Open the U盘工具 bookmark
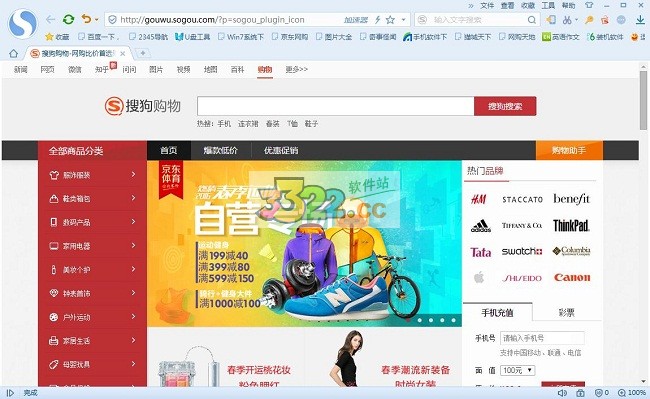 click(x=192, y=37)
